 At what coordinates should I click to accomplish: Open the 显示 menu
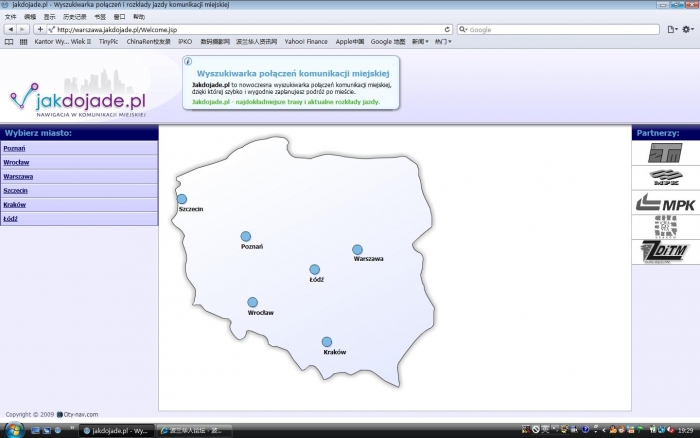coord(50,17)
